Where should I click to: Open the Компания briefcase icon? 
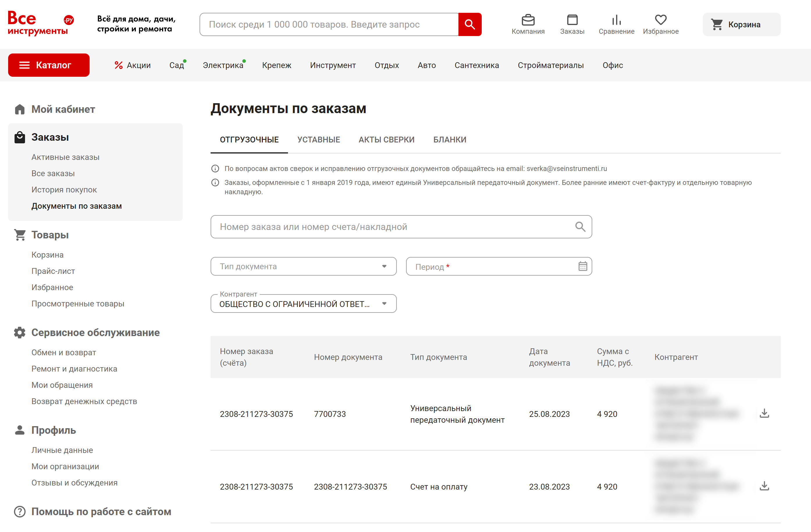528,20
